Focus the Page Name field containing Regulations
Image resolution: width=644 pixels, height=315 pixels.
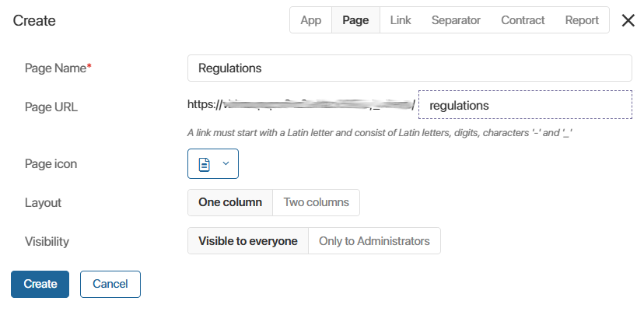(x=409, y=68)
